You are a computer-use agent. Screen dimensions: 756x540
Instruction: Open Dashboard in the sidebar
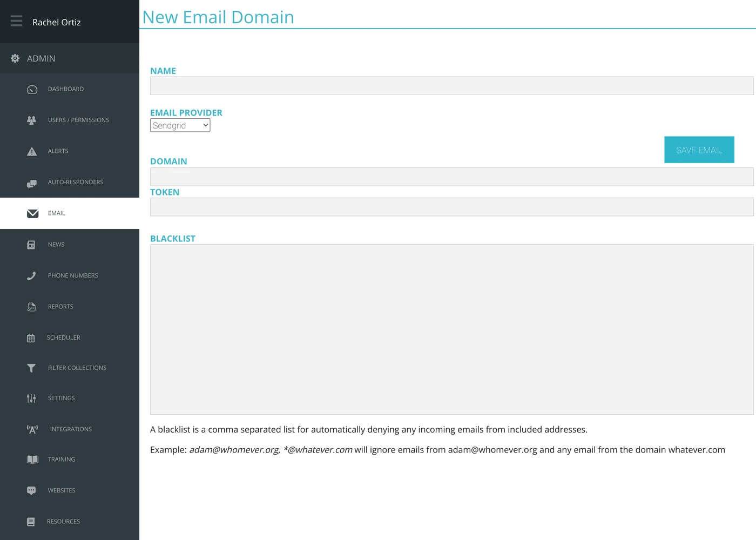[x=65, y=89]
